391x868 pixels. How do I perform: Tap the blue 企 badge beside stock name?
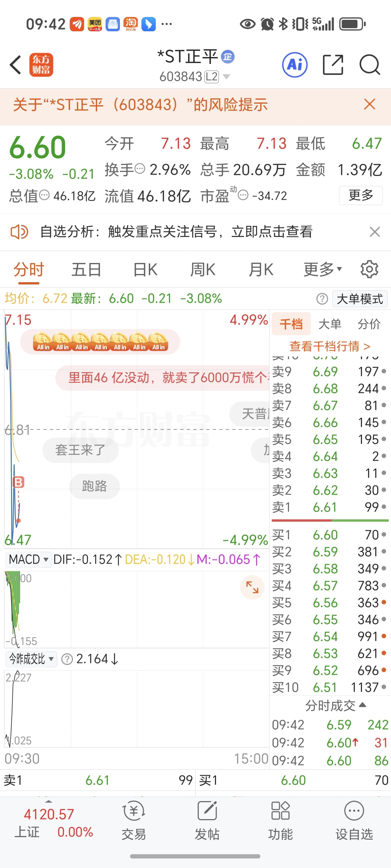click(x=228, y=57)
